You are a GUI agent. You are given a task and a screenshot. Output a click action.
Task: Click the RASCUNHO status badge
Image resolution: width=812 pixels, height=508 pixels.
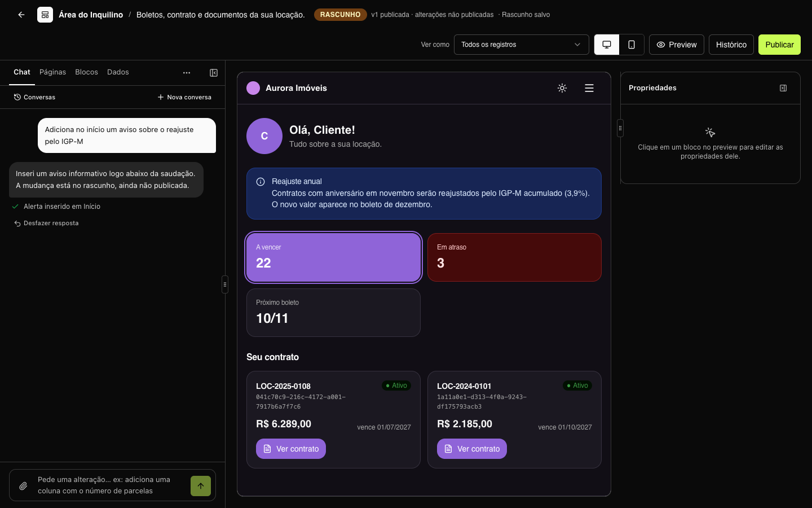(340, 15)
